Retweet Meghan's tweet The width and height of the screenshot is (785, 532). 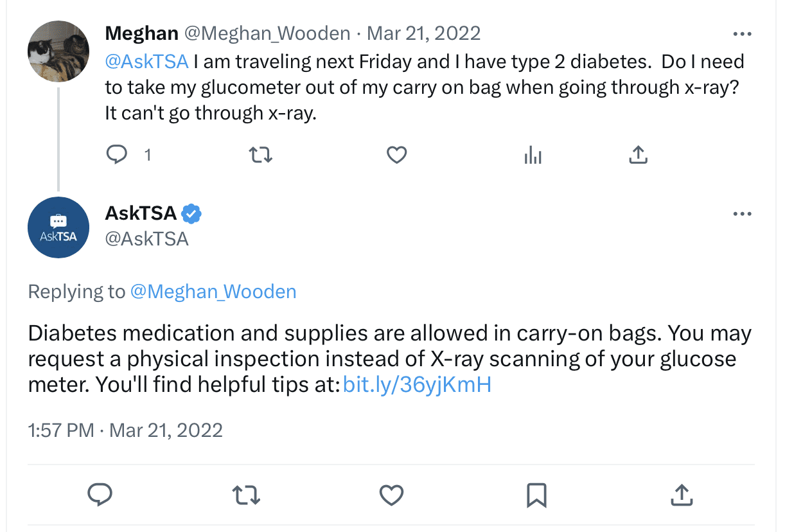pyautogui.click(x=260, y=154)
